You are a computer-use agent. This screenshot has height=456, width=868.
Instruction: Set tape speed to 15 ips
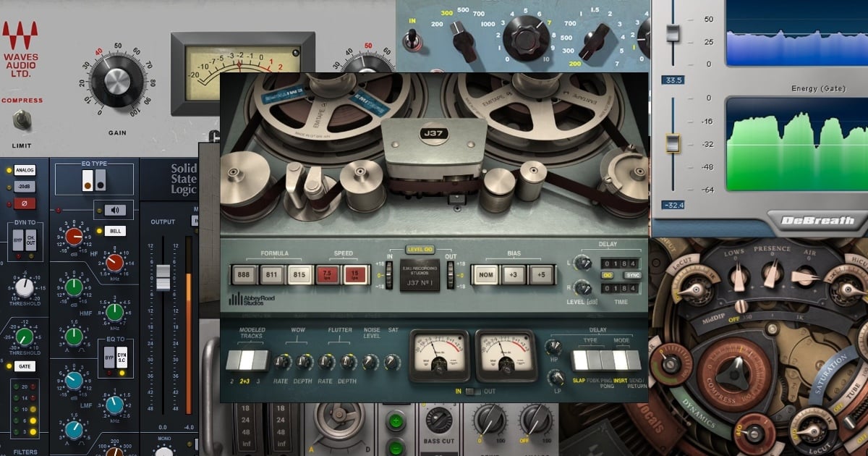pos(355,275)
